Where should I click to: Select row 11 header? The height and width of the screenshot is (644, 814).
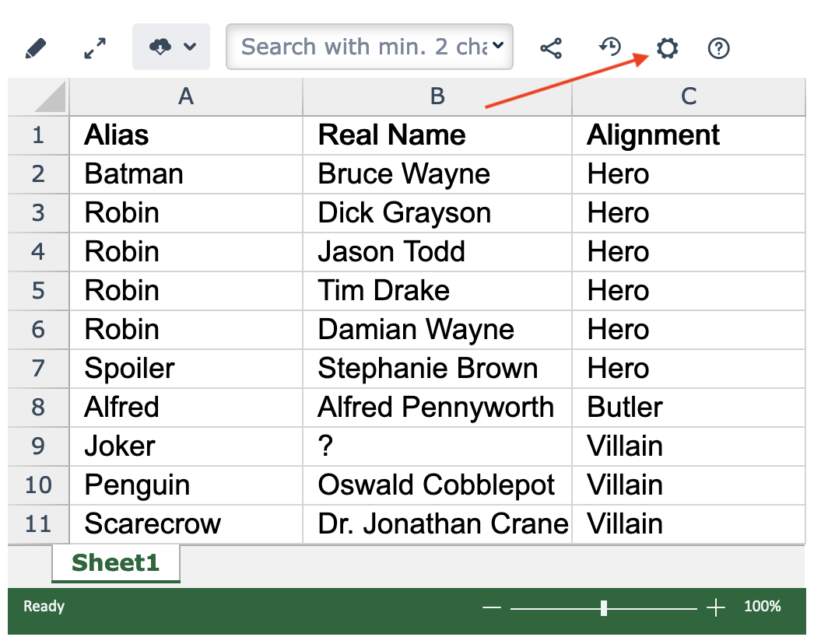(x=38, y=525)
